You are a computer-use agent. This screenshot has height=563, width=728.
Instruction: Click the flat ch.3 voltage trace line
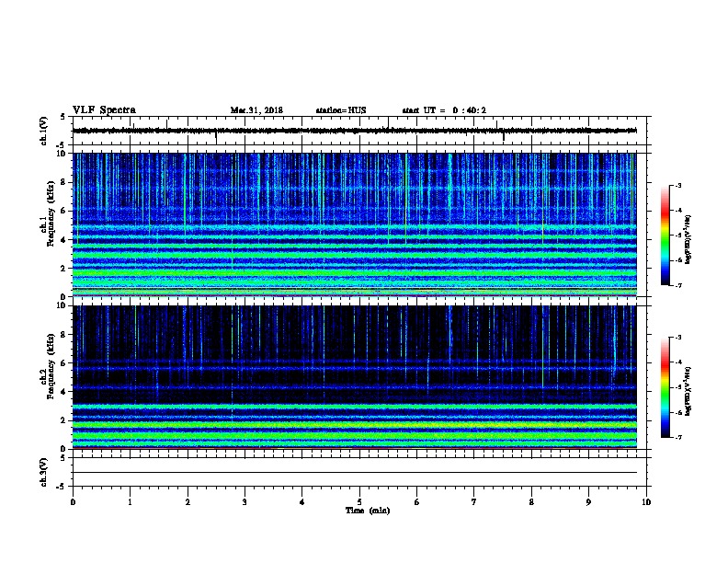tap(355, 473)
